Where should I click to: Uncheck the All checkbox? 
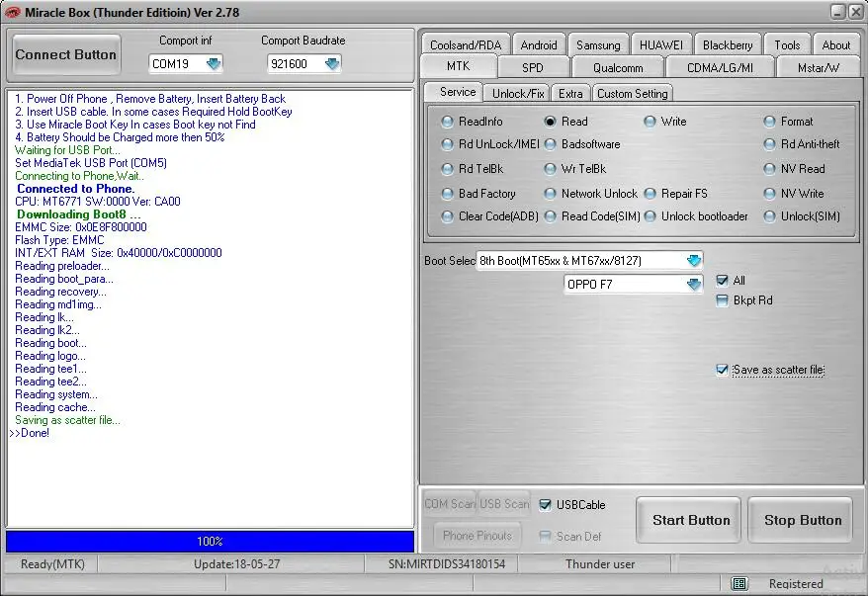pos(722,281)
